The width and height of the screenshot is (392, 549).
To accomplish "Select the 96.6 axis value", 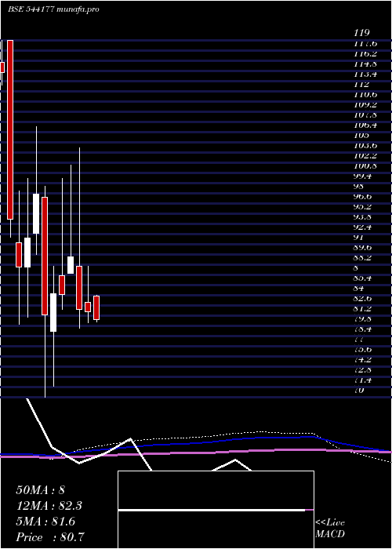I will (363, 196).
